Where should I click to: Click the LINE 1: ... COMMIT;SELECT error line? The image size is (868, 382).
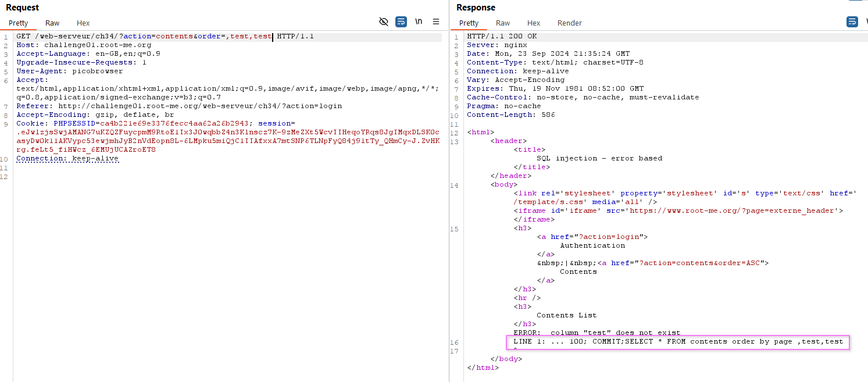tap(678, 341)
